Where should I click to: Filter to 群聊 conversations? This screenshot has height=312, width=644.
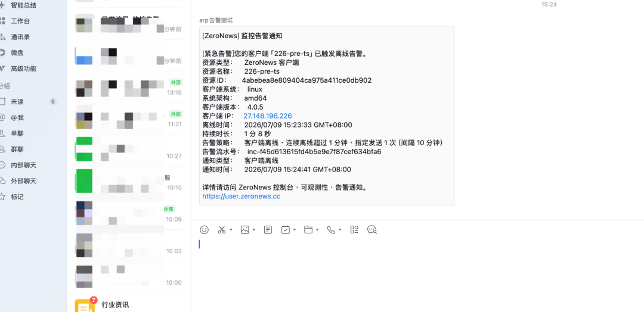pos(17,149)
